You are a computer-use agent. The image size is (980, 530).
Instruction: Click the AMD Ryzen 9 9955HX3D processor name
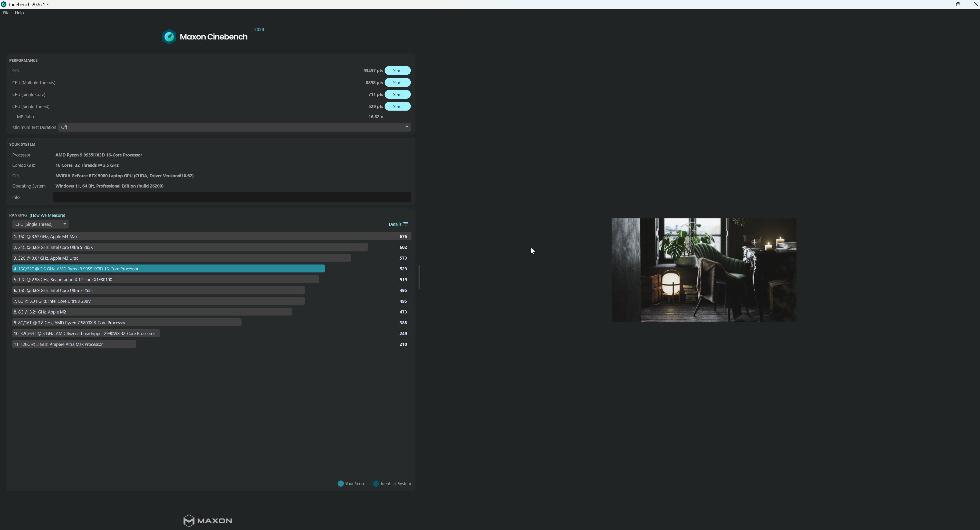pyautogui.click(x=99, y=155)
